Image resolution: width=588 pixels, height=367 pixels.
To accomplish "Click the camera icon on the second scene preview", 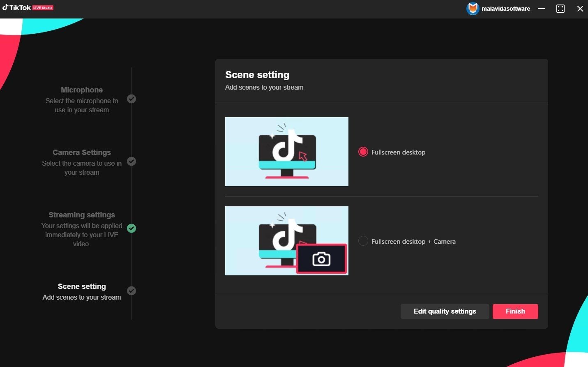I will 322,259.
